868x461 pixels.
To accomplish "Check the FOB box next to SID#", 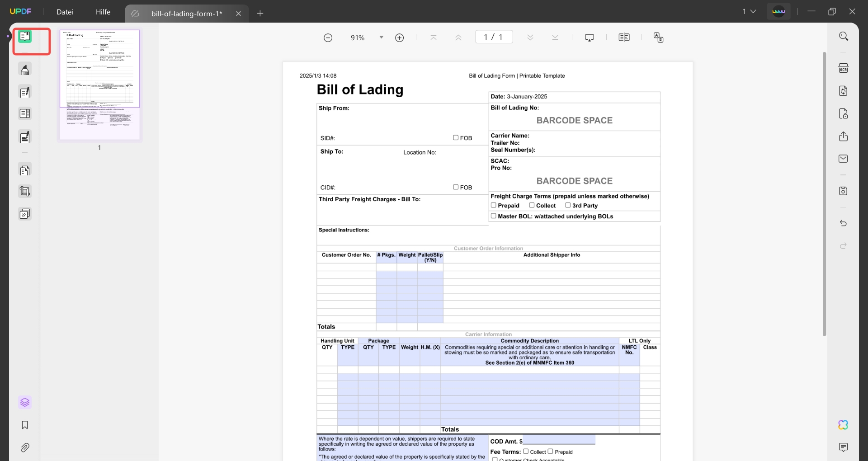I will tap(456, 138).
